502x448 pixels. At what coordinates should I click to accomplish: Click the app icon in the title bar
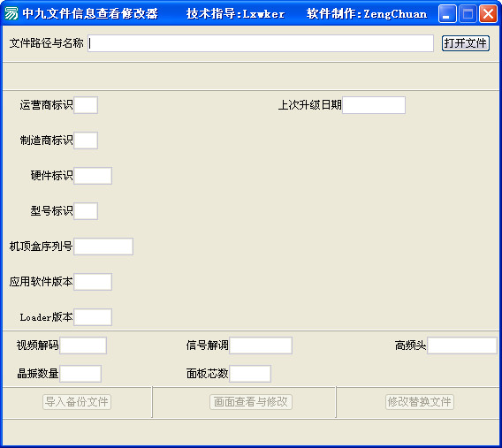pyautogui.click(x=11, y=13)
